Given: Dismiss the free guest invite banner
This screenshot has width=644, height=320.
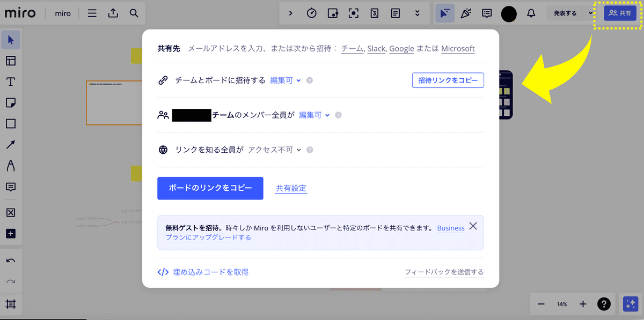Looking at the screenshot, I should (x=473, y=226).
